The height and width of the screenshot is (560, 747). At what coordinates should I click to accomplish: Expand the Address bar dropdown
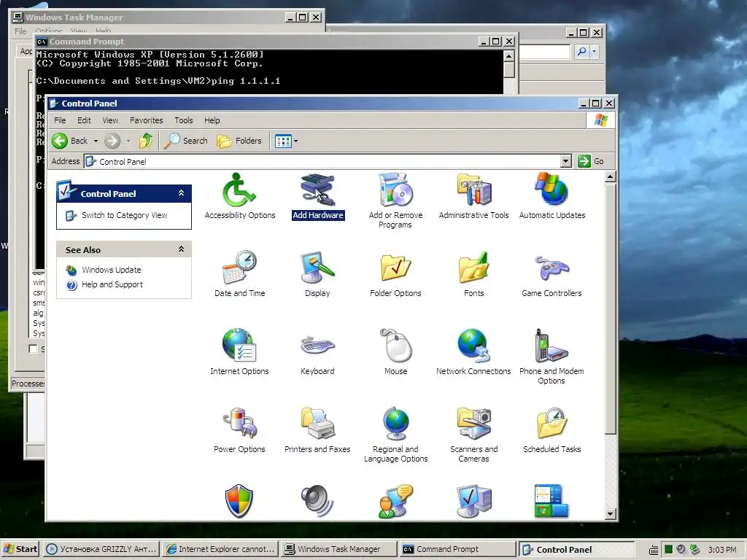tap(565, 161)
